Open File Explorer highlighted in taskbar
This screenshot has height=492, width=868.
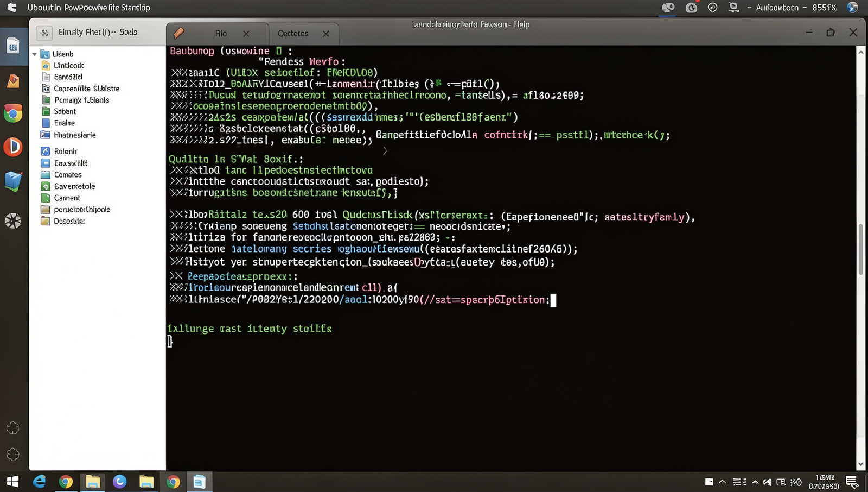[x=93, y=482]
